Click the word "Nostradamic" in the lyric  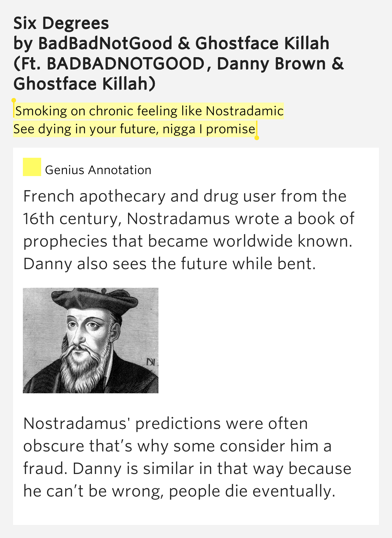[244, 111]
